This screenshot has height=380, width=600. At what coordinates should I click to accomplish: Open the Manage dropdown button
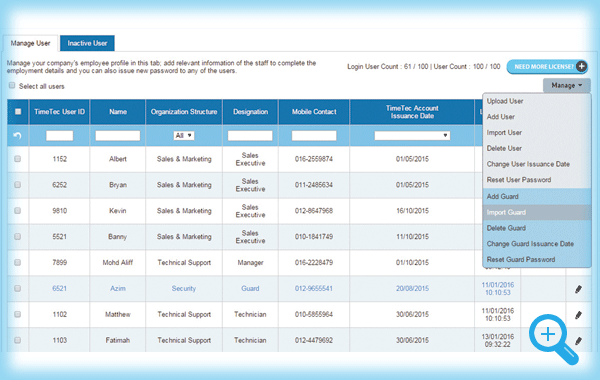tap(566, 85)
